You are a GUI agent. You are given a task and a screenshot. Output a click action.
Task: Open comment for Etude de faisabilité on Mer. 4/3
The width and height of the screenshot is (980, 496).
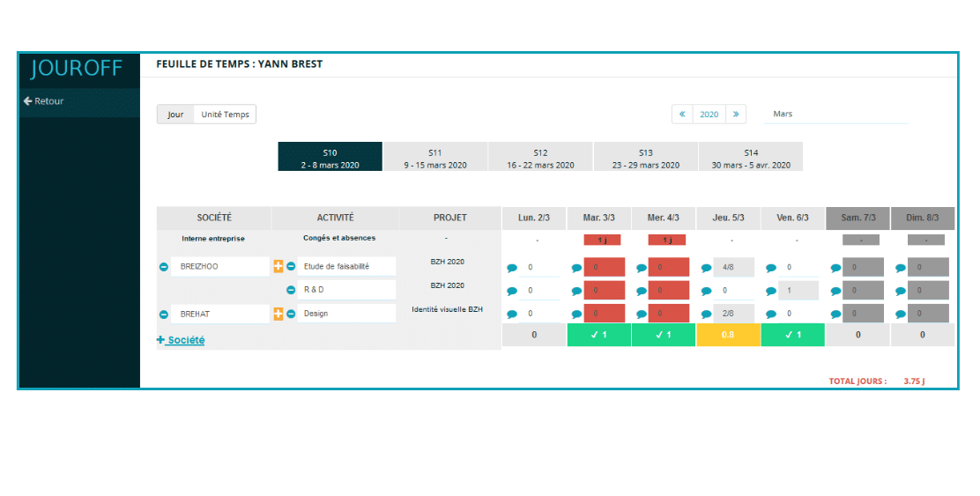point(642,268)
